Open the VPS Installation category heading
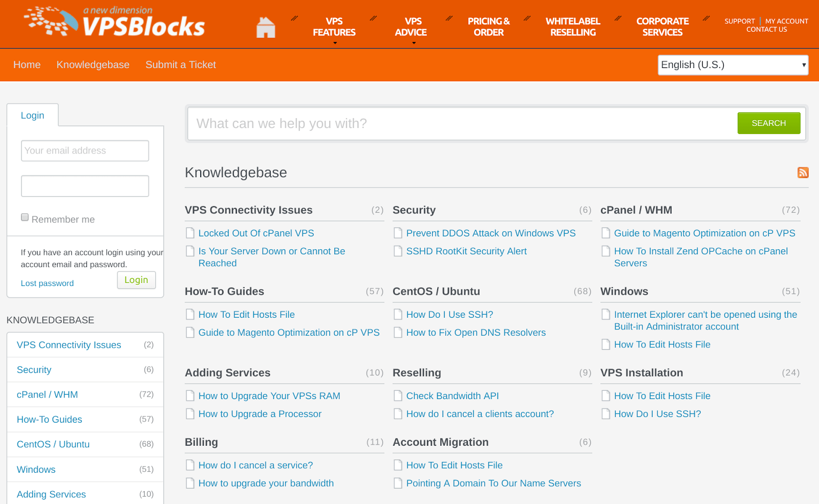The height and width of the screenshot is (504, 819). pos(641,373)
